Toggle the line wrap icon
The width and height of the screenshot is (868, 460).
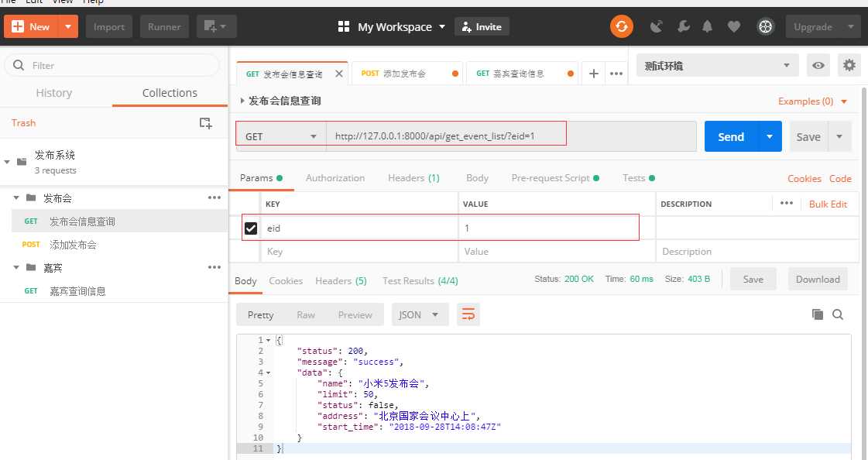click(468, 314)
